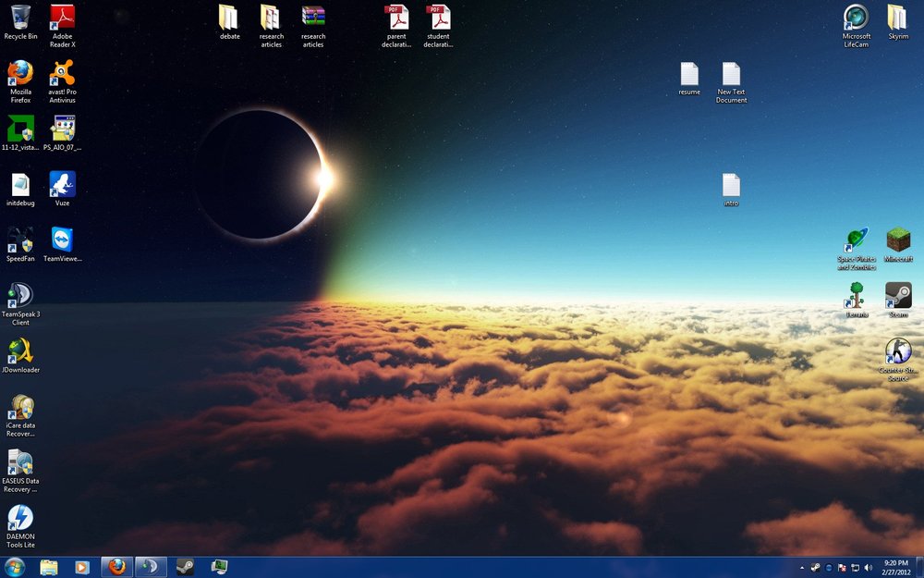Select the research articles WinRAR archive

(313, 26)
